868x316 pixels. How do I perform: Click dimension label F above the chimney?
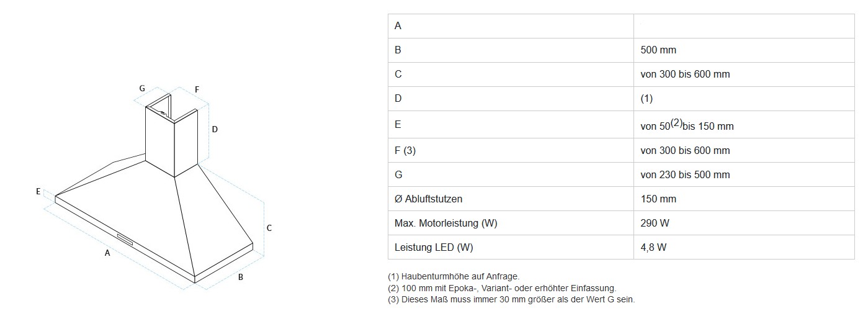[x=197, y=89]
